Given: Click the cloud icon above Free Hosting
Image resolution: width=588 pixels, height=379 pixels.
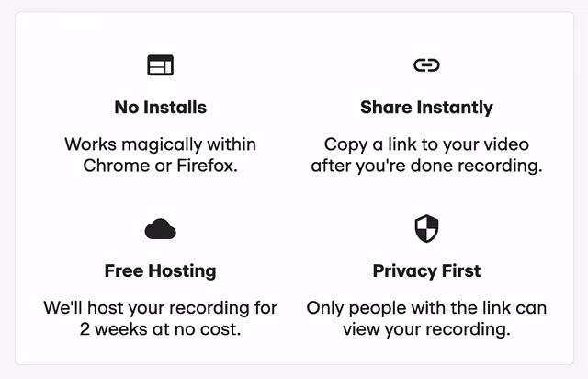Looking at the screenshot, I should pyautogui.click(x=160, y=229).
